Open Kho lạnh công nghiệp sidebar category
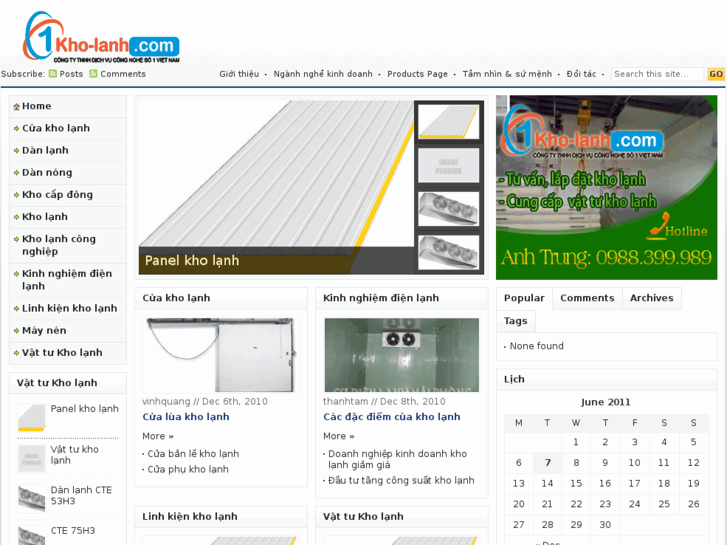 59,245
